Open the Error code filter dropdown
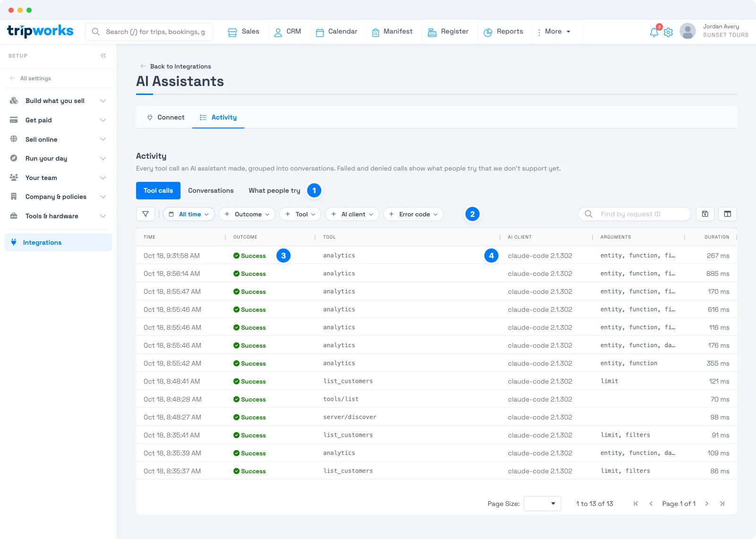This screenshot has height=539, width=756. 413,214
